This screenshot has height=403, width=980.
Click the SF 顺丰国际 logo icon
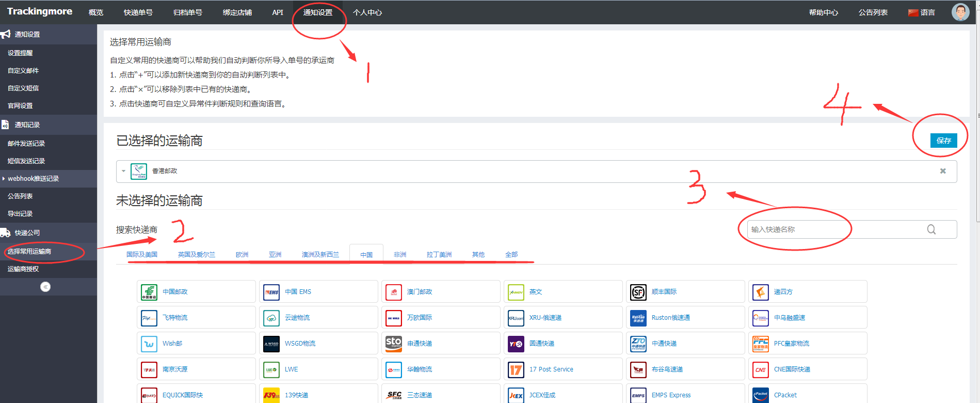pyautogui.click(x=638, y=292)
